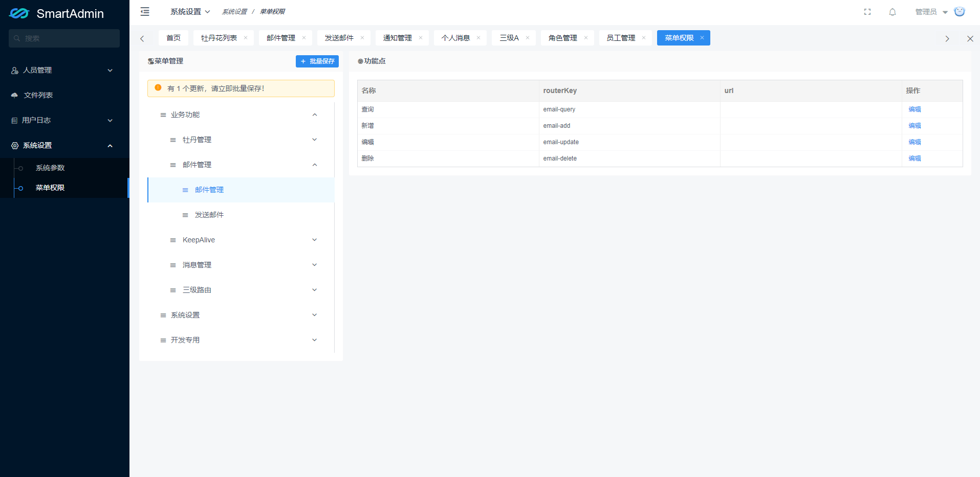
Task: Click the 系统设置 breadcrumb link
Action: click(234, 12)
